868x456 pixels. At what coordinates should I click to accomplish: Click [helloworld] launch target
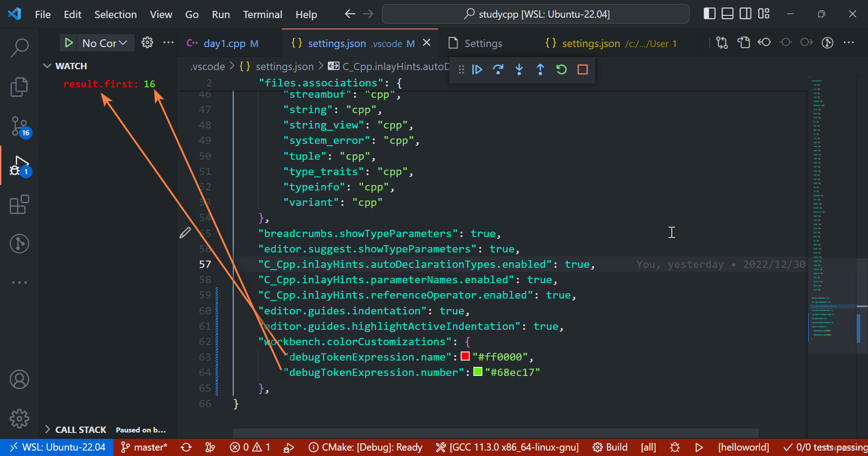click(x=743, y=447)
